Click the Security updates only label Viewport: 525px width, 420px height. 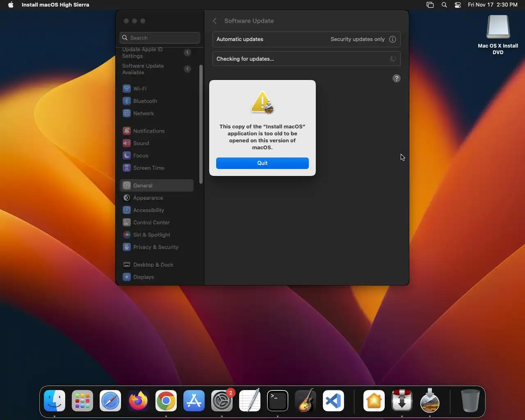point(358,39)
